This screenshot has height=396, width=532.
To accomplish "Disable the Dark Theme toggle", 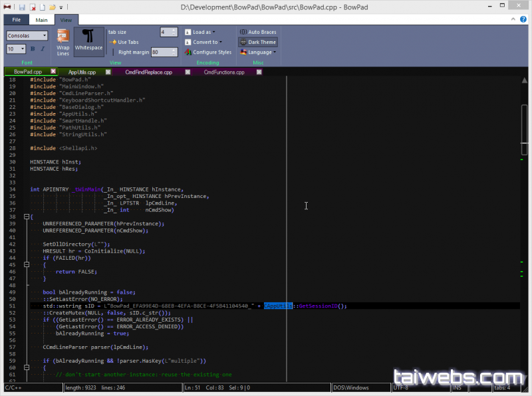I will pyautogui.click(x=257, y=42).
